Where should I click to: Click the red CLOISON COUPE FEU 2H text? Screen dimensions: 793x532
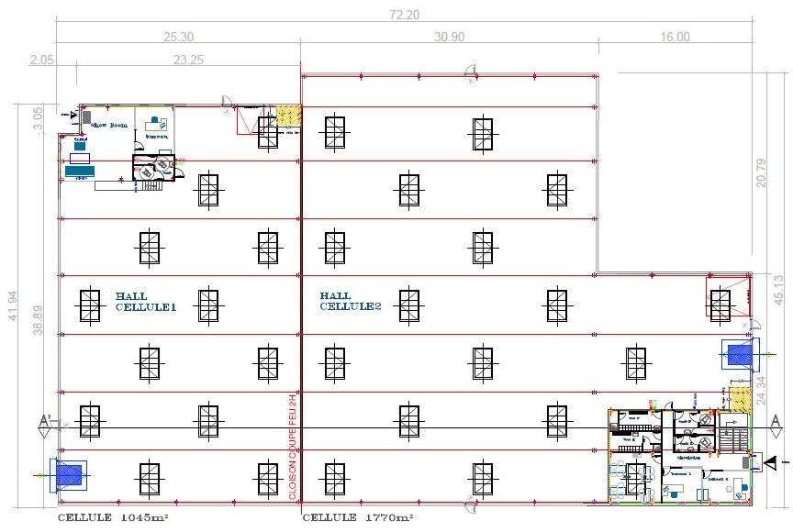click(293, 449)
